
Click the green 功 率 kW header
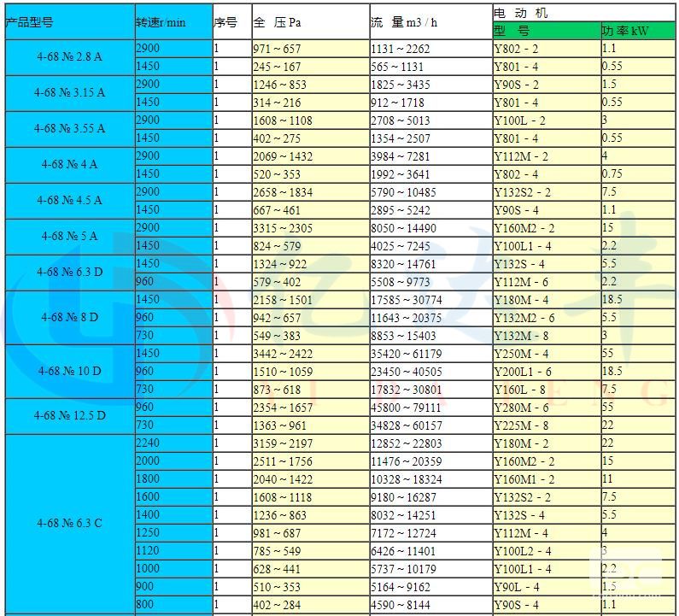click(x=638, y=31)
